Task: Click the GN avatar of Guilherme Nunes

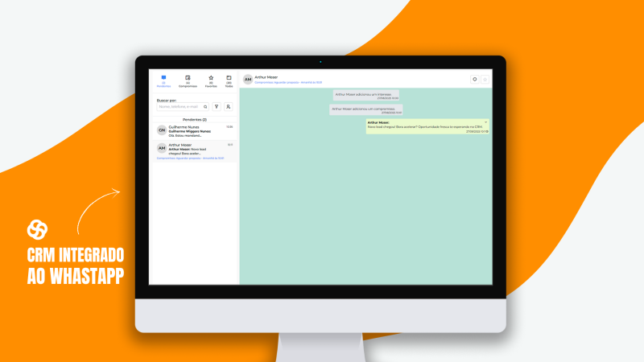Action: 162,130
